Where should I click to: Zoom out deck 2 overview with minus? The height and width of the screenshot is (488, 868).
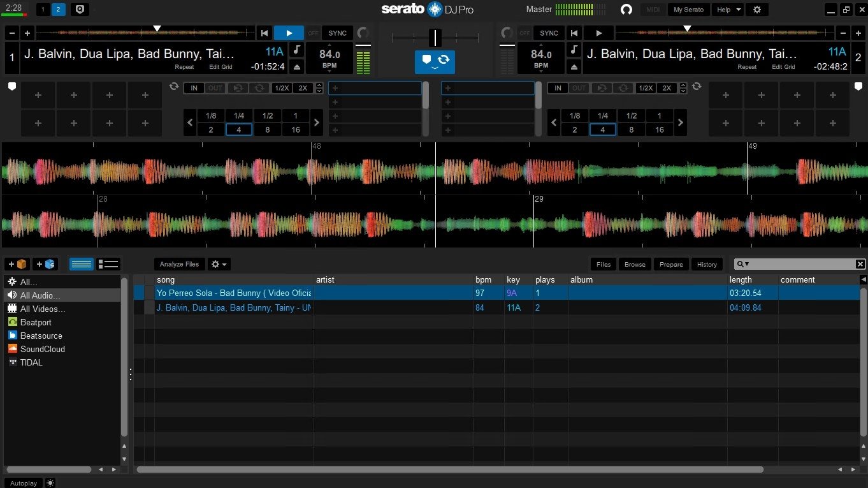pos(843,33)
